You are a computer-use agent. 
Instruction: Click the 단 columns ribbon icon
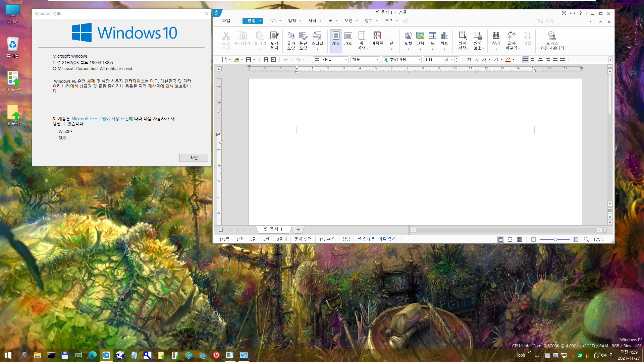tap(391, 41)
